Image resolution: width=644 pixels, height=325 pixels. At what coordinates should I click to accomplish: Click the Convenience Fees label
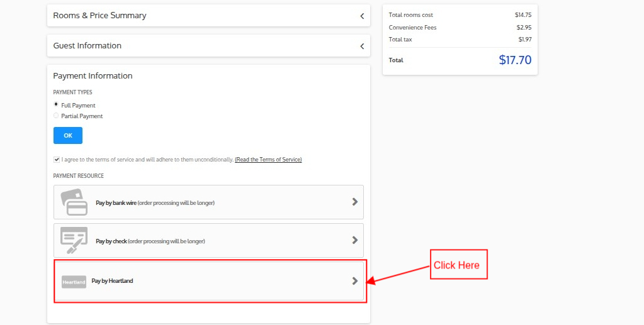(x=412, y=28)
